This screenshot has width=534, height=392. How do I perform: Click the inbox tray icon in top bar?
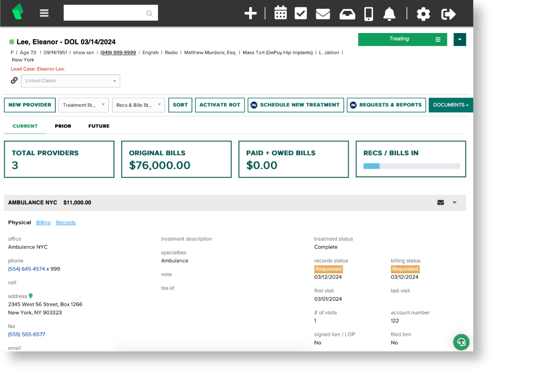[347, 13]
